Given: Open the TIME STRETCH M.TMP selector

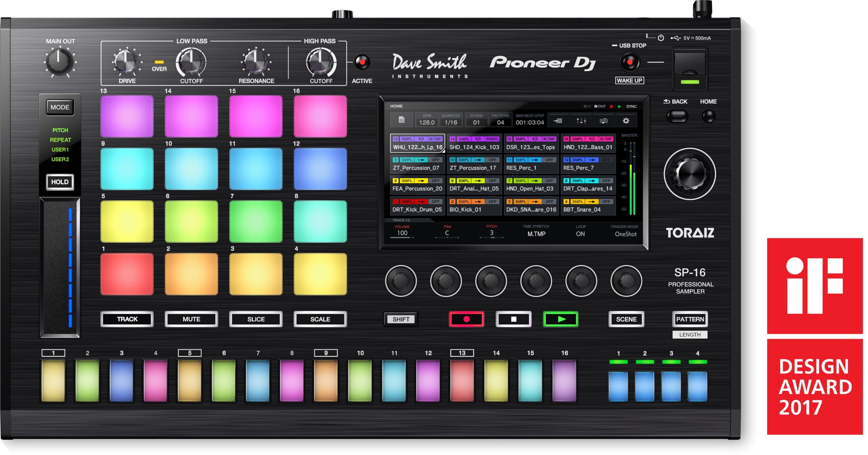Looking at the screenshot, I should coord(536,234).
